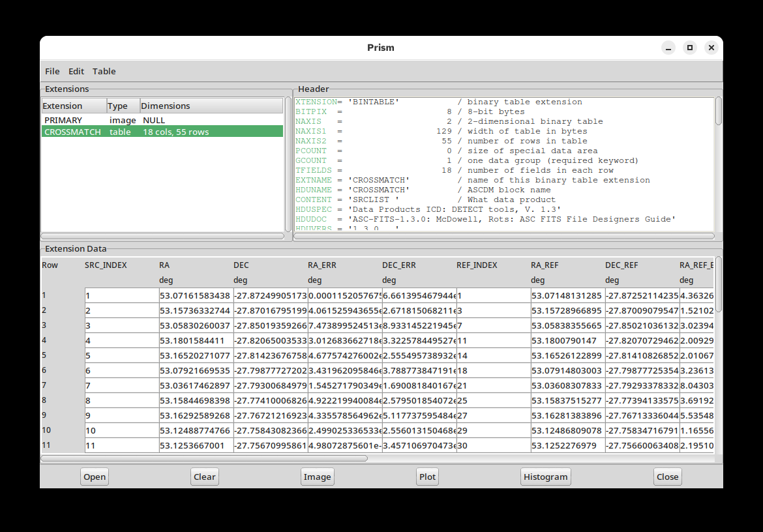Select RA cell 53.1253667001
Screen dimensions: 763x532
(x=196, y=446)
